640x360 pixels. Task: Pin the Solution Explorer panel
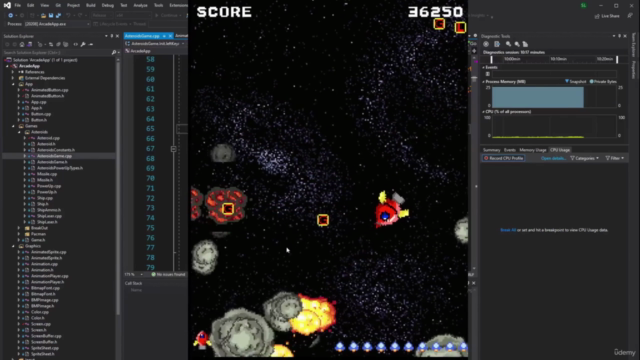coord(112,36)
